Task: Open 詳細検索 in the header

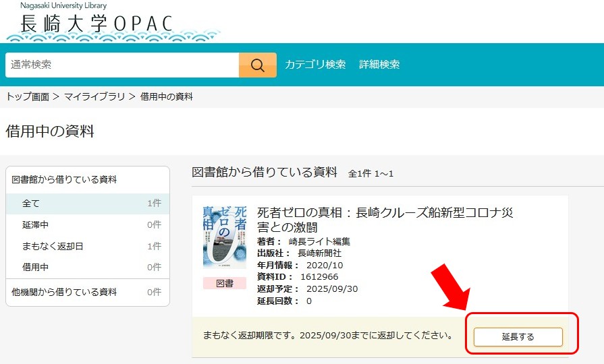Action: [x=379, y=65]
